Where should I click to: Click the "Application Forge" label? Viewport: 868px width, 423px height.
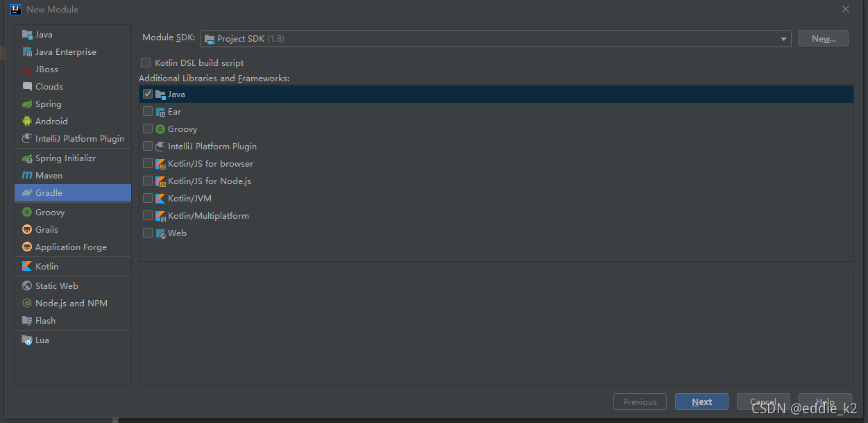[71, 247]
